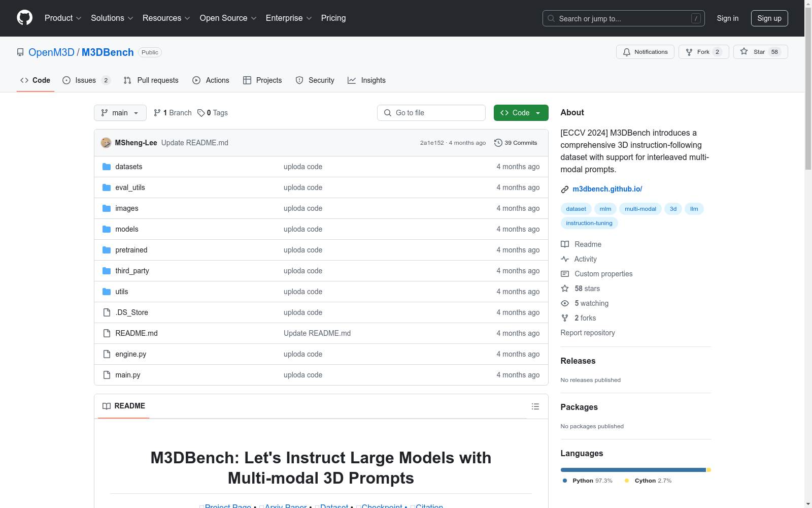
Task: Open the M3DBench repository link
Action: click(108, 52)
